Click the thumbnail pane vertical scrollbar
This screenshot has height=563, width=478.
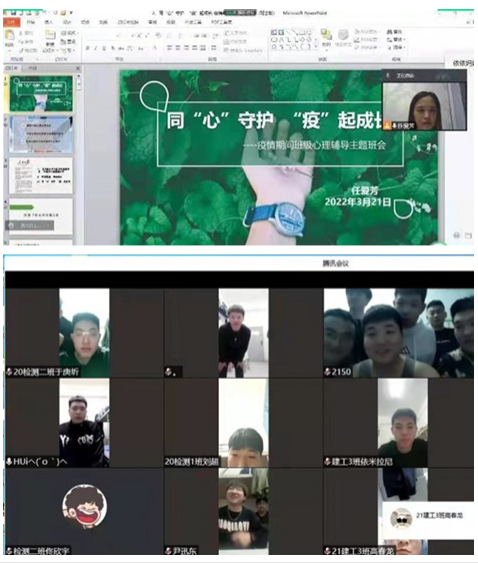(x=78, y=158)
